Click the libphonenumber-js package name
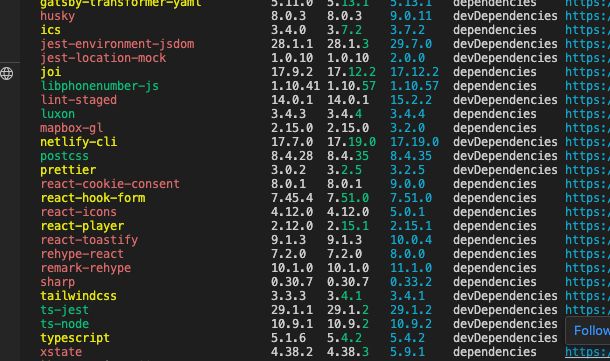 point(100,86)
